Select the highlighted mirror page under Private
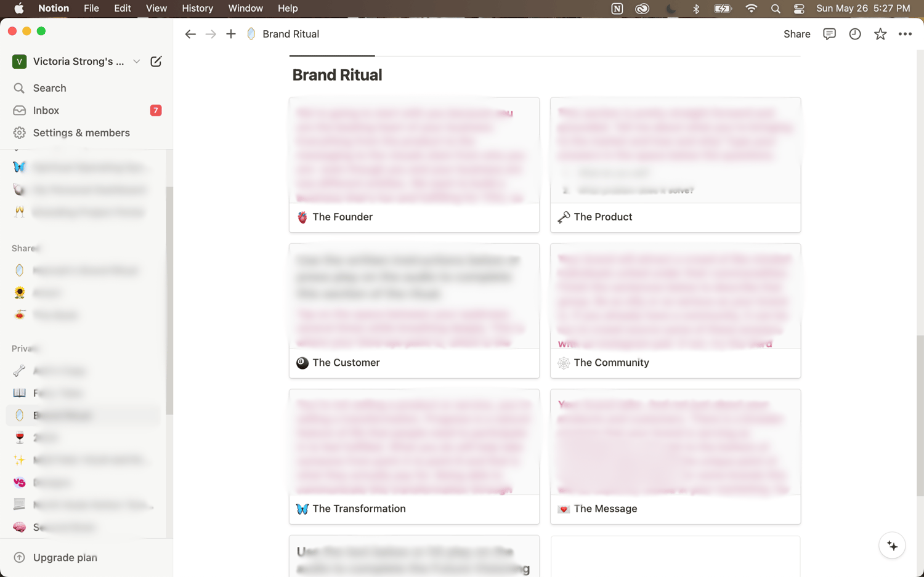The height and width of the screenshot is (577, 924). point(83,415)
